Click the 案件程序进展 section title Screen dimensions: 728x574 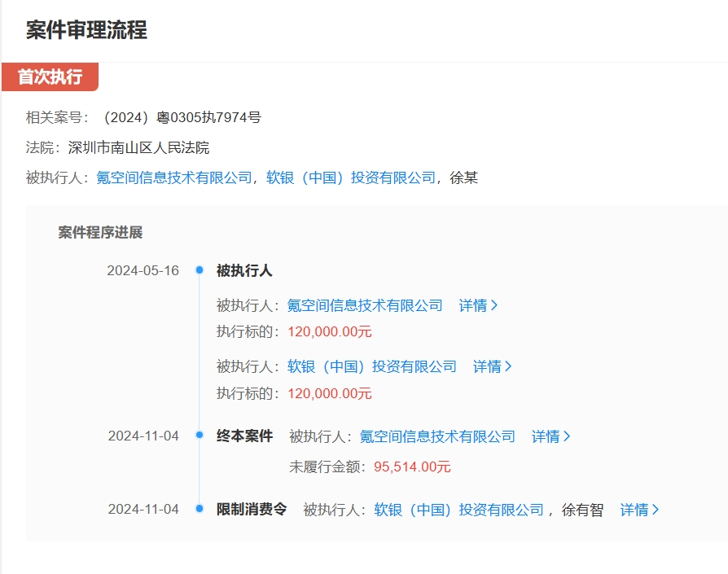tap(100, 233)
